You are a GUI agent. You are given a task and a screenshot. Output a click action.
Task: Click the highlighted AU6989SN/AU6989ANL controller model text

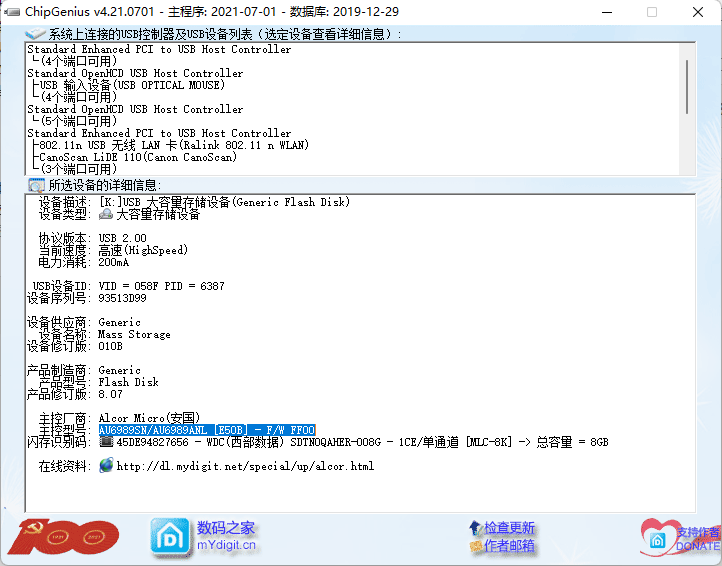[207, 430]
